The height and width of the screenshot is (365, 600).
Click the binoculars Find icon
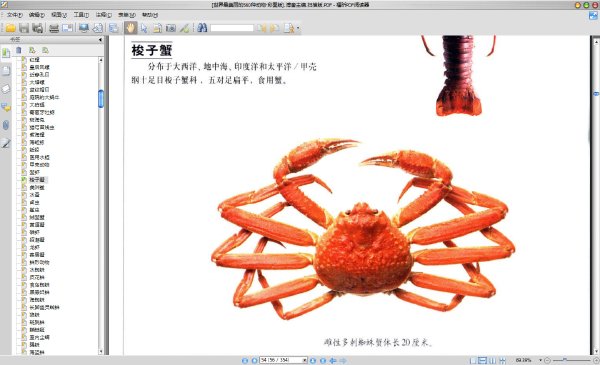(202, 28)
